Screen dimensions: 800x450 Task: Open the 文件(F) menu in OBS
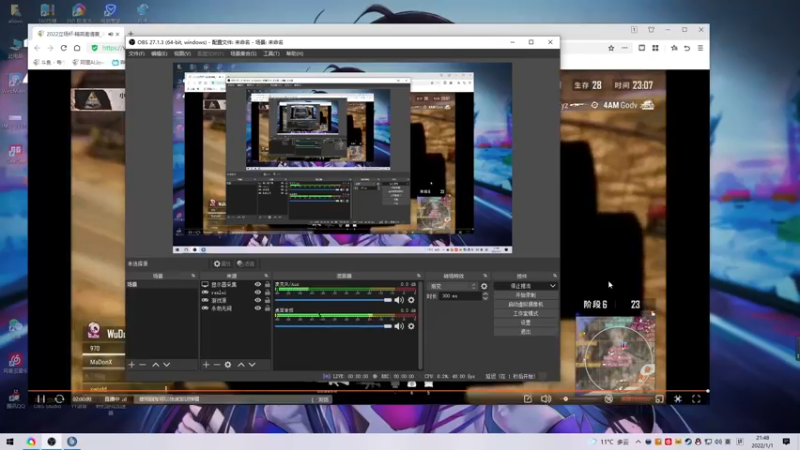coord(137,54)
